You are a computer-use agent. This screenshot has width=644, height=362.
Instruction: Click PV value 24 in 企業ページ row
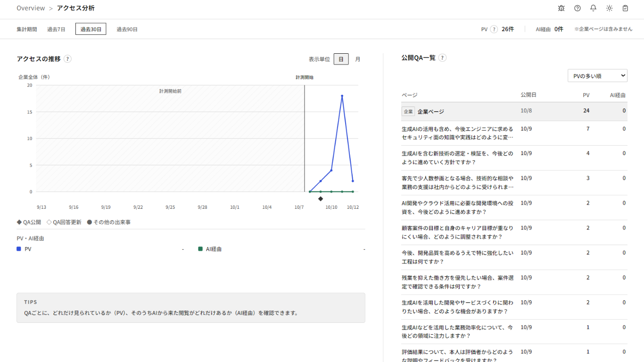(x=586, y=111)
